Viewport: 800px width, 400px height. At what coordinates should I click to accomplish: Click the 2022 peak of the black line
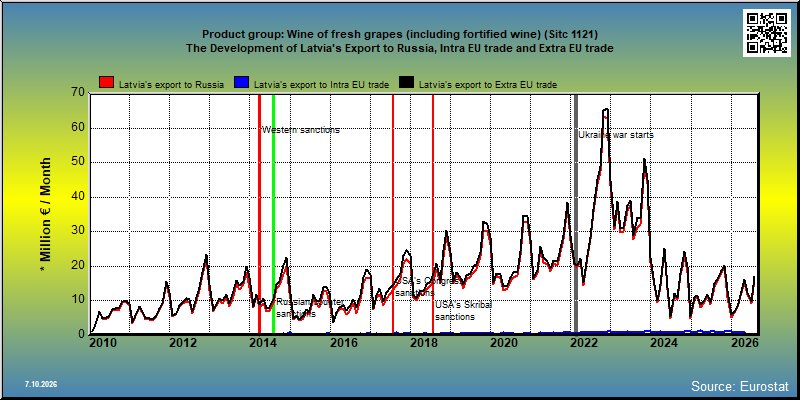606,109
